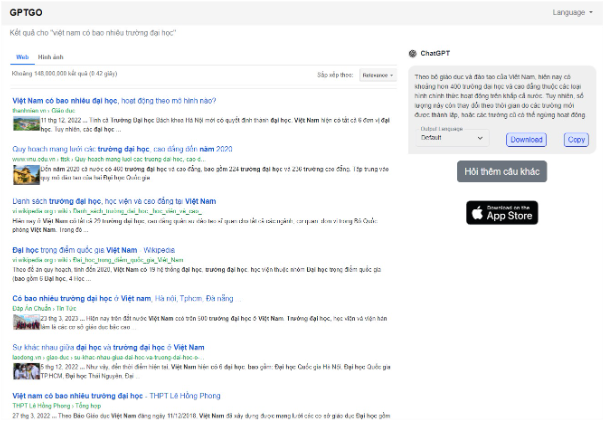605x421 pixels.
Task: Switch to the Web tab
Action: pyautogui.click(x=22, y=57)
